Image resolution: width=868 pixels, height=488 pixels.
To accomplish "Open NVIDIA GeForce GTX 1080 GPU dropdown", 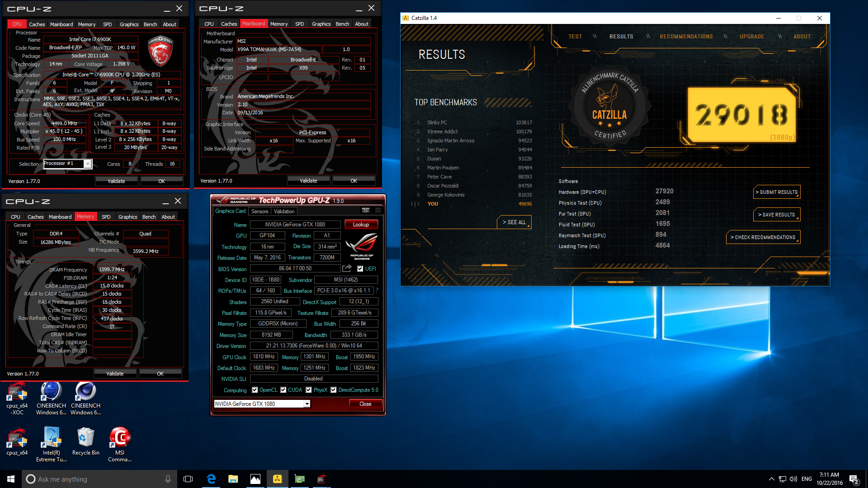I will pos(262,404).
